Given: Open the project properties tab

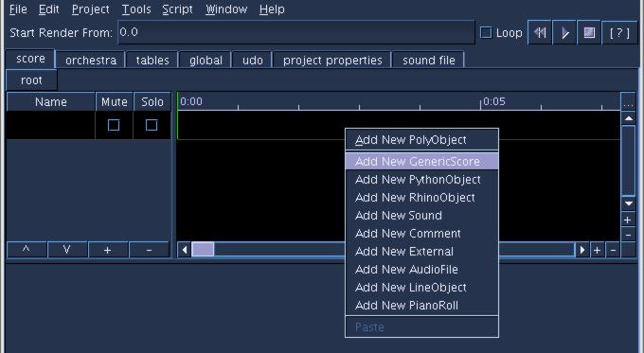Looking at the screenshot, I should pos(332,61).
